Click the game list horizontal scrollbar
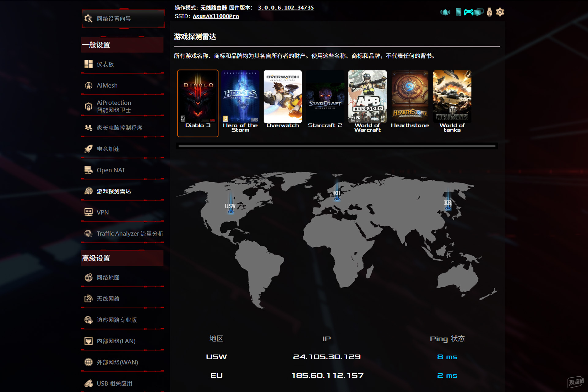 pos(337,146)
